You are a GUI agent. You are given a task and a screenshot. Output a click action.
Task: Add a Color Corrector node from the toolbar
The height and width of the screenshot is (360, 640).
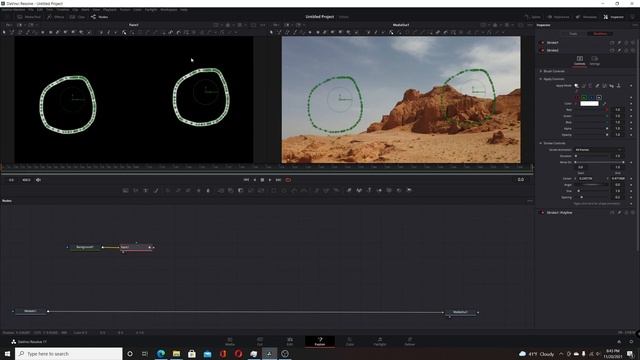[167, 190]
